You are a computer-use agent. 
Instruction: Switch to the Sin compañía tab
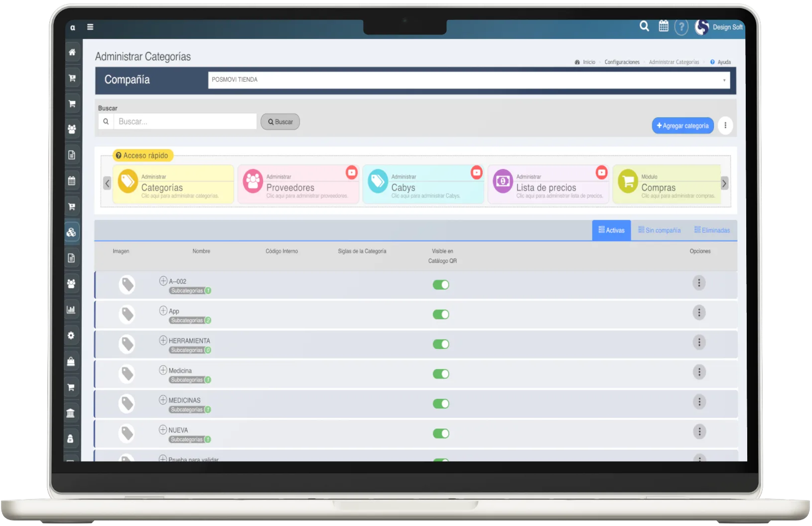tap(659, 230)
